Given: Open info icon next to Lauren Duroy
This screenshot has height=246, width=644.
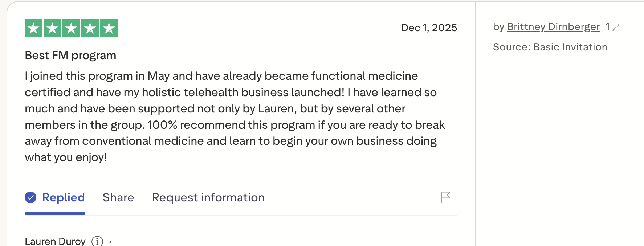Looking at the screenshot, I should click(x=97, y=241).
